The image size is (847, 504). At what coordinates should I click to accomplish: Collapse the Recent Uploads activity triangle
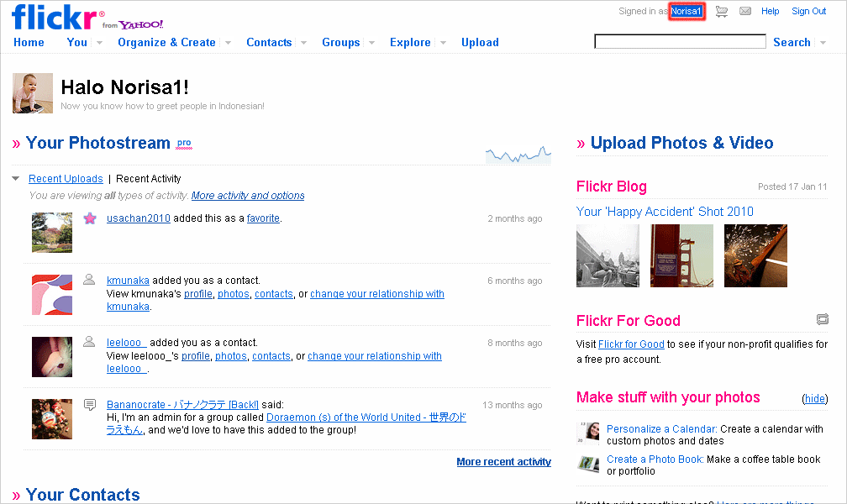pyautogui.click(x=16, y=178)
